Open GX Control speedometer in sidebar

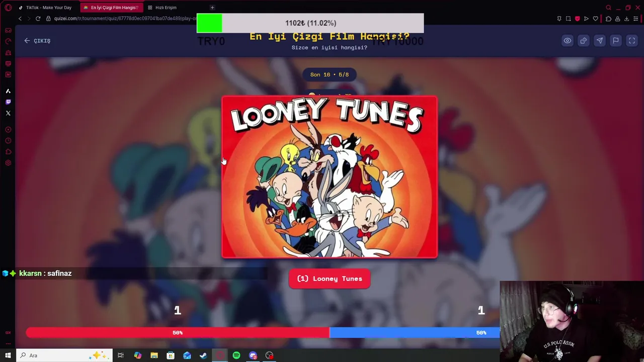(x=8, y=41)
